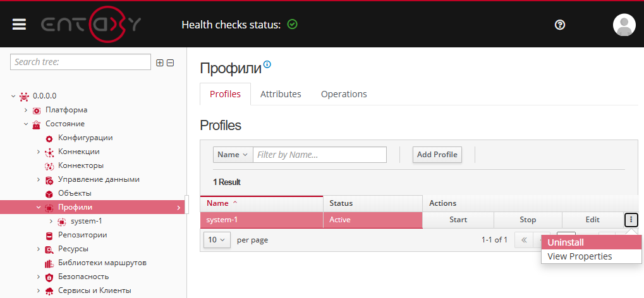Click the info icon next to Профили heading
644x298 pixels.
tap(267, 64)
